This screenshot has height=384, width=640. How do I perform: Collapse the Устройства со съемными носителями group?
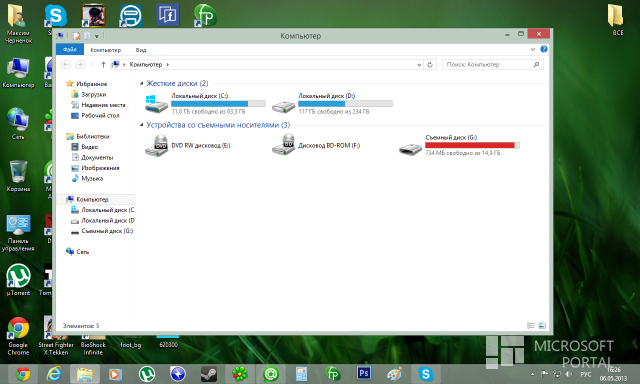142,125
